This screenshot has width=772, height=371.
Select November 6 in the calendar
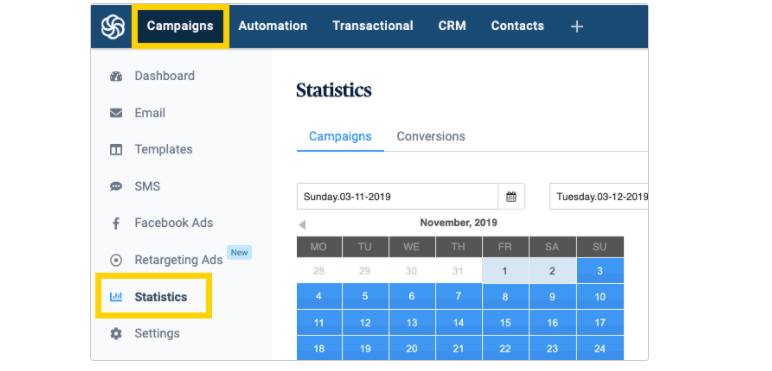[x=412, y=297]
